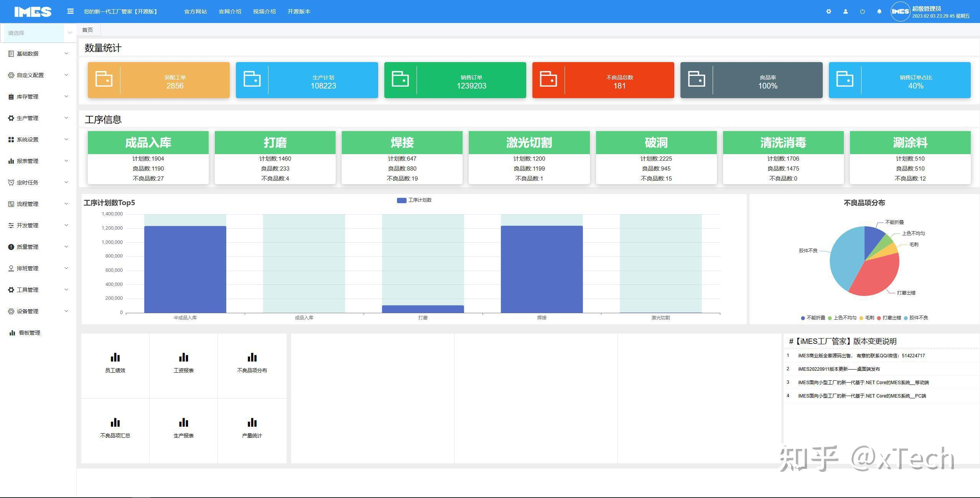Open the 不良品项汇总 shortcut icon
Viewport: 980px width, 498px height.
coord(115,422)
